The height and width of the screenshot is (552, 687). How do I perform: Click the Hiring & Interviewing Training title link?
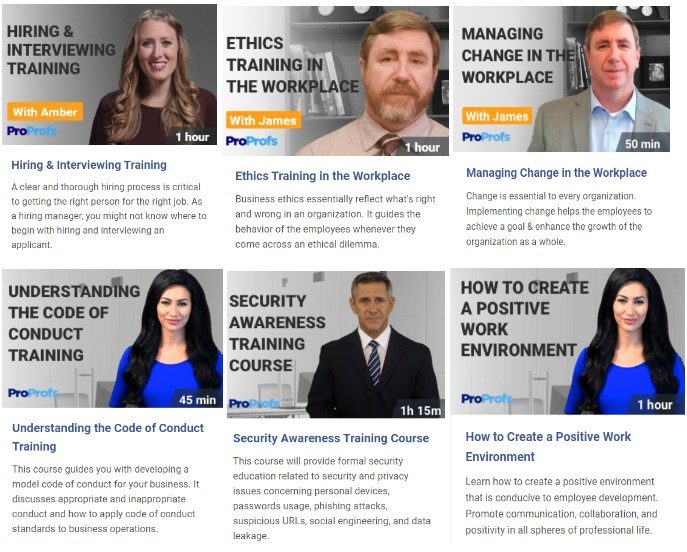pyautogui.click(x=89, y=165)
